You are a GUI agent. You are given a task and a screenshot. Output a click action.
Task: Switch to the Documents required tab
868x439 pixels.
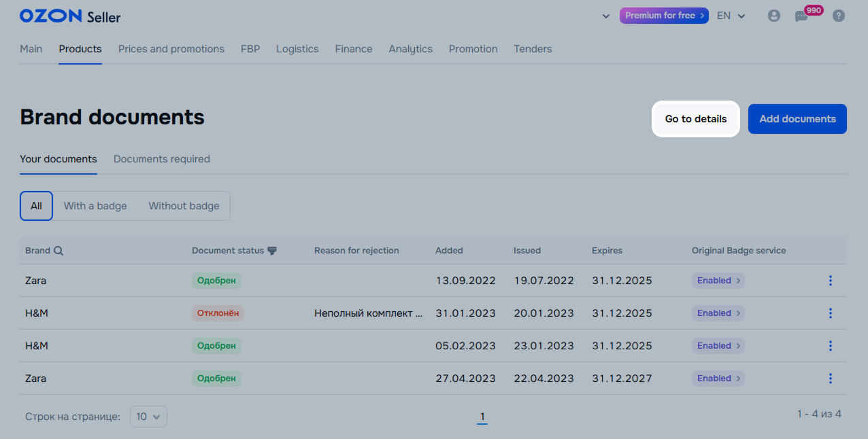point(162,159)
